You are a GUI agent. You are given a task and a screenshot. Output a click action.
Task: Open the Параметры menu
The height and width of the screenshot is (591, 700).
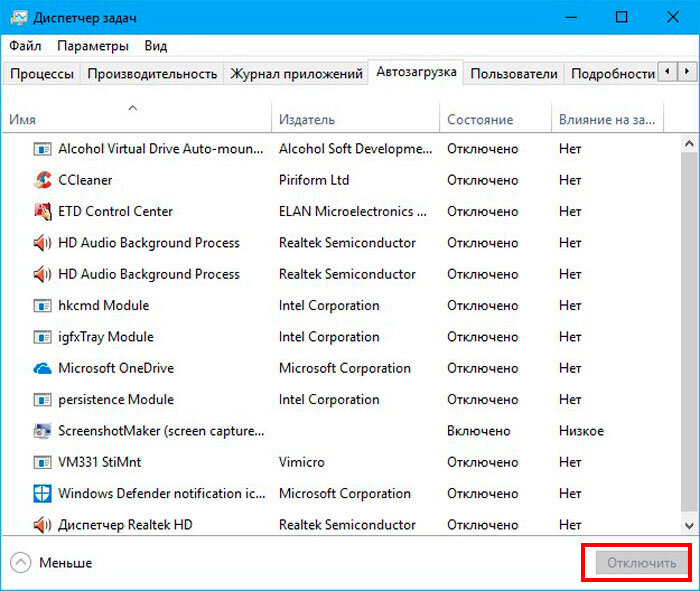pyautogui.click(x=93, y=46)
